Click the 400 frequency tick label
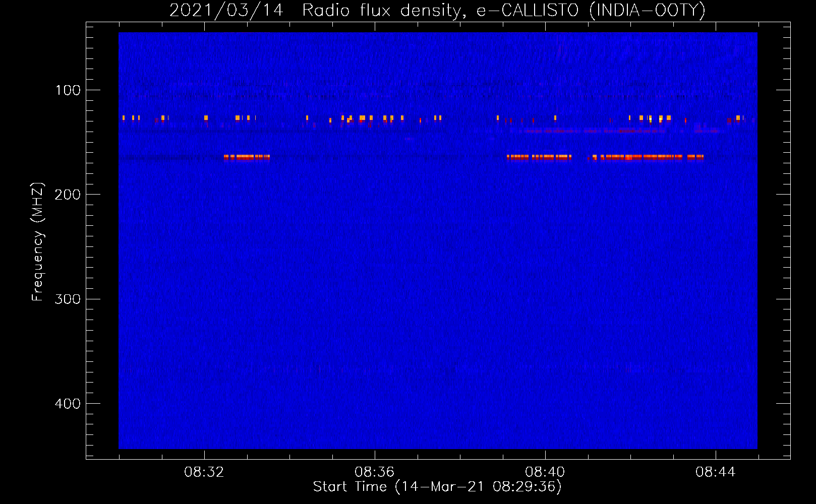 coord(68,404)
